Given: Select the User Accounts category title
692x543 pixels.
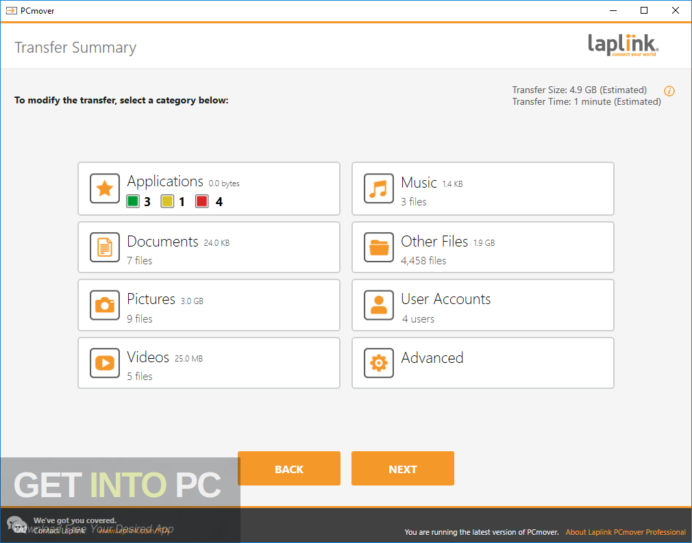Looking at the screenshot, I should 446,299.
